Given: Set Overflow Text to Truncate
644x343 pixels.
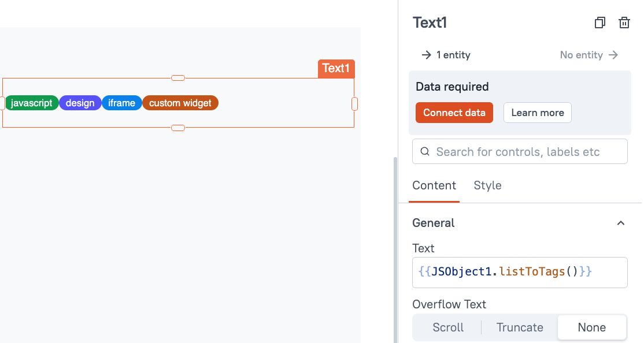Looking at the screenshot, I should click(x=519, y=327).
